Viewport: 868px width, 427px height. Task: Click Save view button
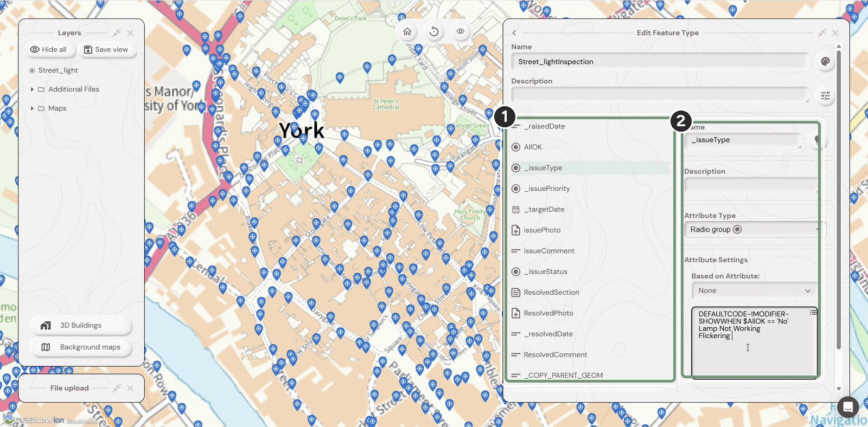[106, 49]
